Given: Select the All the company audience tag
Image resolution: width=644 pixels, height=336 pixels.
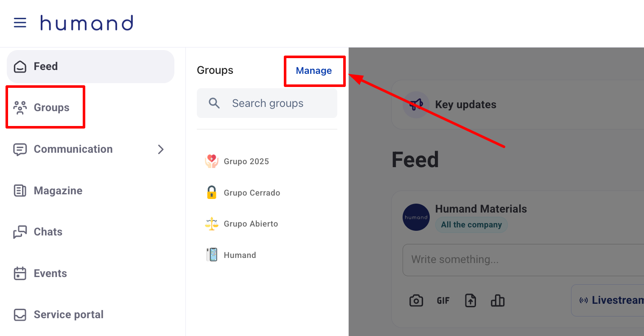Looking at the screenshot, I should pyautogui.click(x=471, y=225).
